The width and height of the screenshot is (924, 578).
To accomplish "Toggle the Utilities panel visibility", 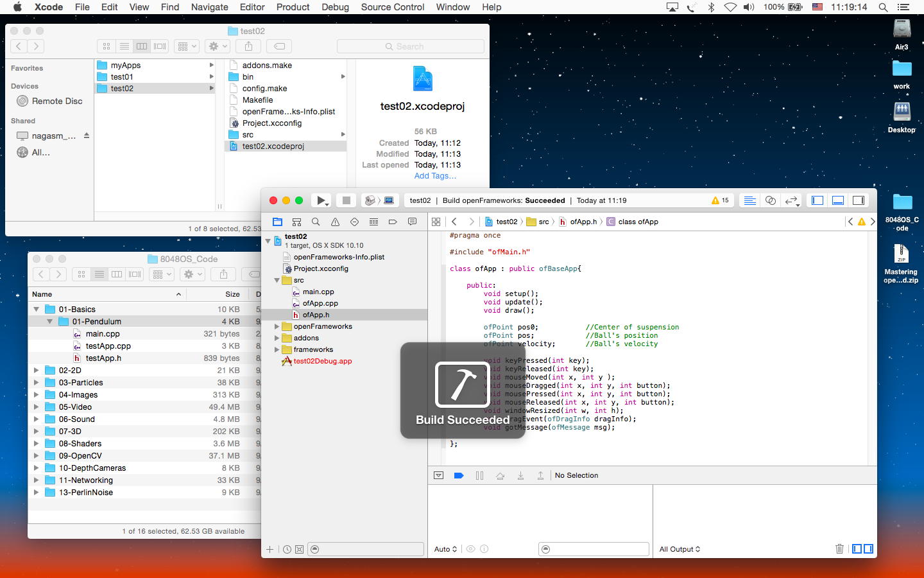I will [858, 200].
